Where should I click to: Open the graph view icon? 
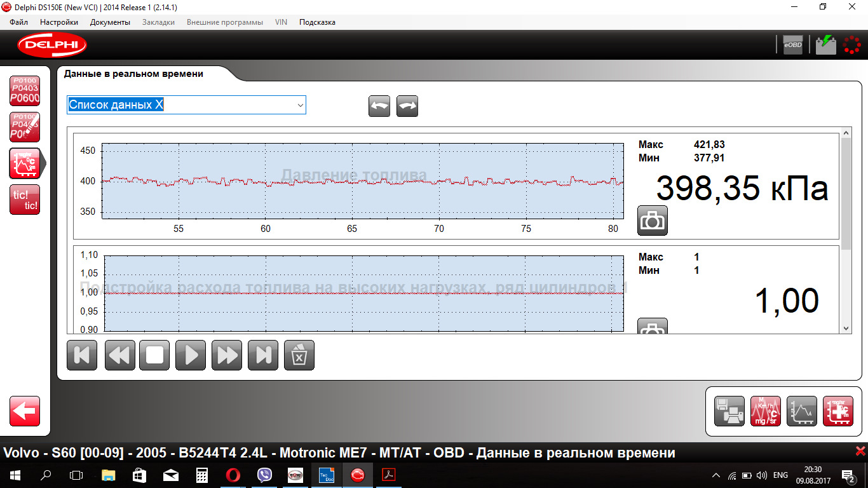(802, 411)
